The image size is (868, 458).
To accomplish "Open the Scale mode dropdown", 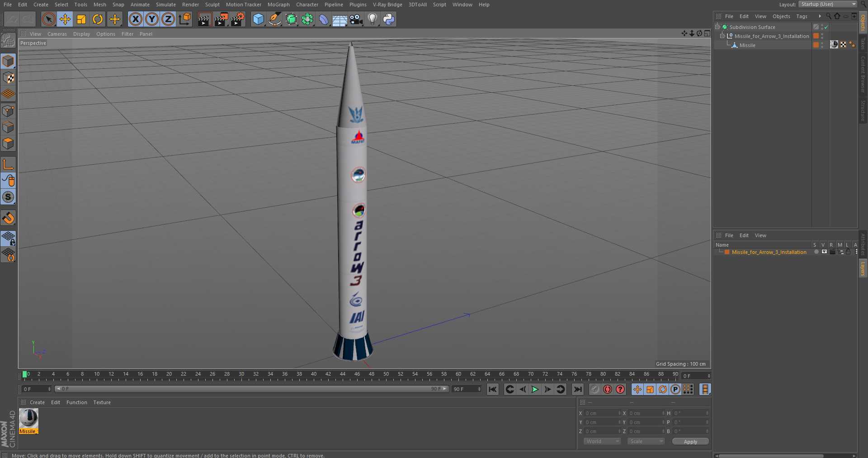I will (646, 441).
